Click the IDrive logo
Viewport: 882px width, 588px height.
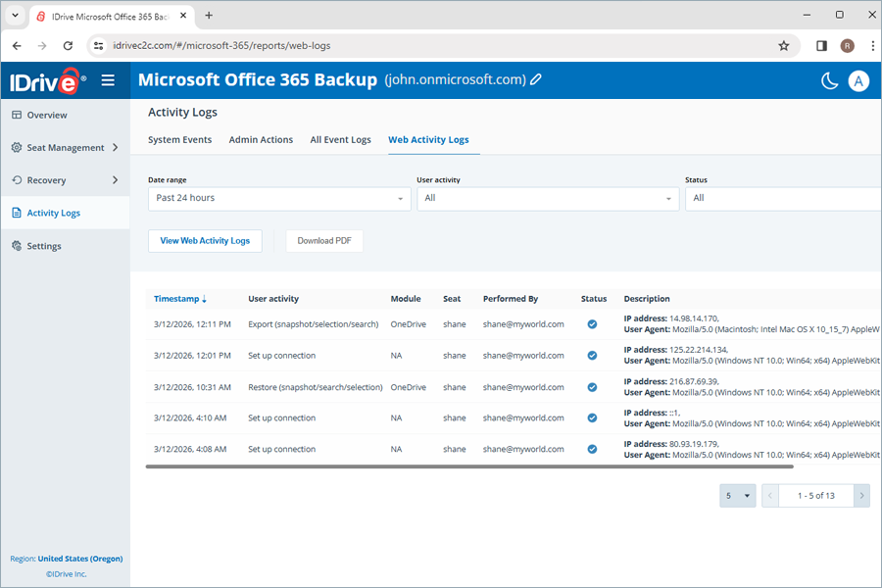pos(47,80)
